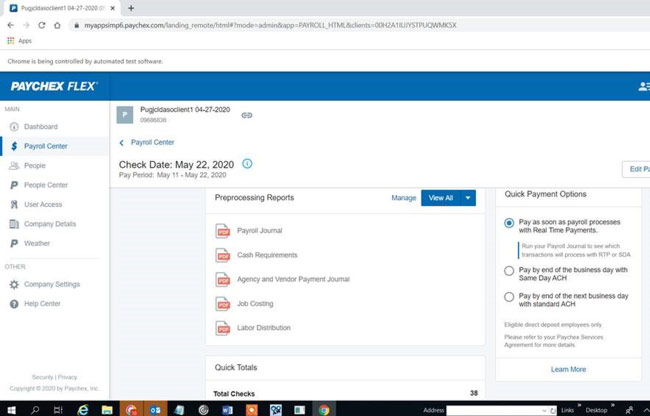
Task: Click the taskbar search magnifier
Action: tap(35, 410)
